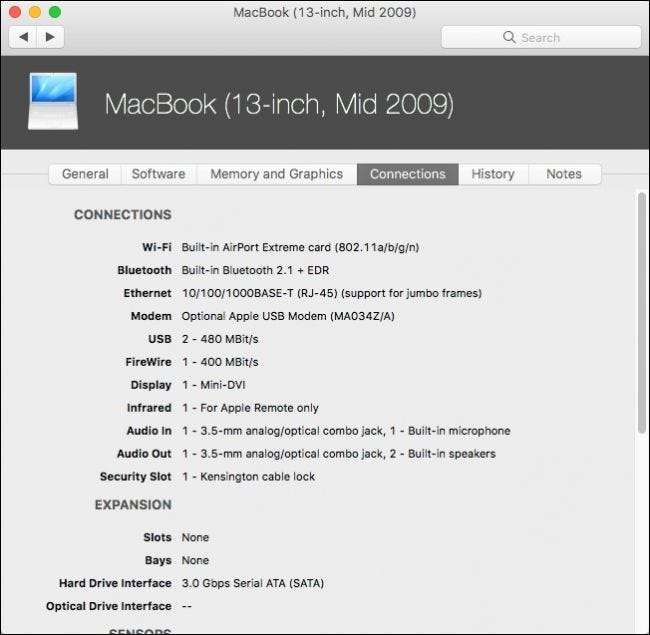
Task: Click the FireWire label
Action: 148,362
